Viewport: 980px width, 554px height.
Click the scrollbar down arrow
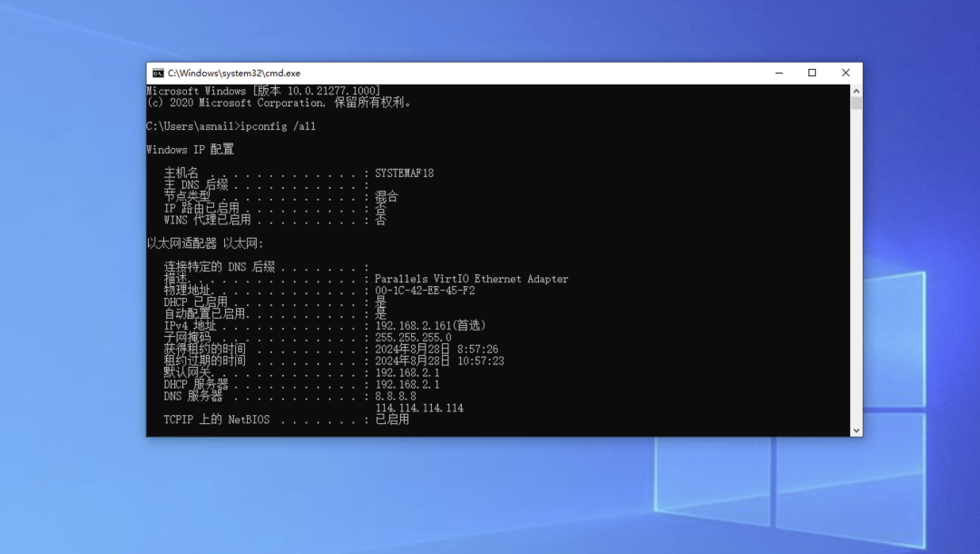tap(857, 430)
